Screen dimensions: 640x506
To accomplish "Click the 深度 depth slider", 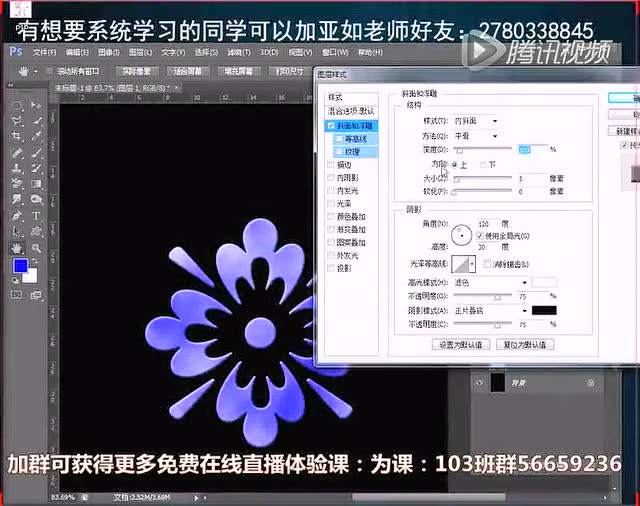I will [483, 149].
